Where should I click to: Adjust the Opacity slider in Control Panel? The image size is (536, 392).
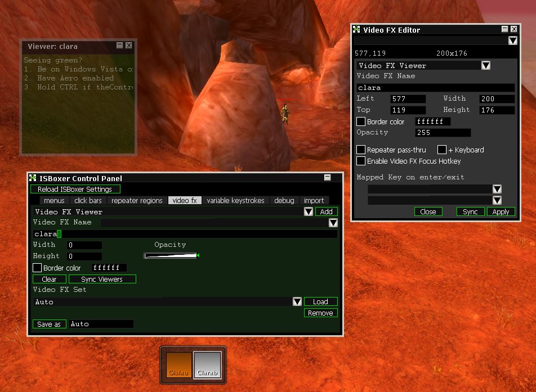point(172,255)
